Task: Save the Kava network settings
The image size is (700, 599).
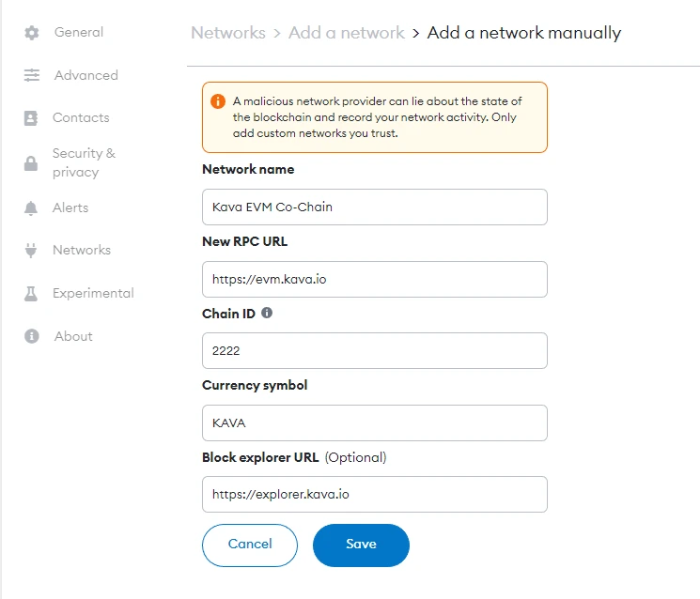Action: [x=361, y=545]
